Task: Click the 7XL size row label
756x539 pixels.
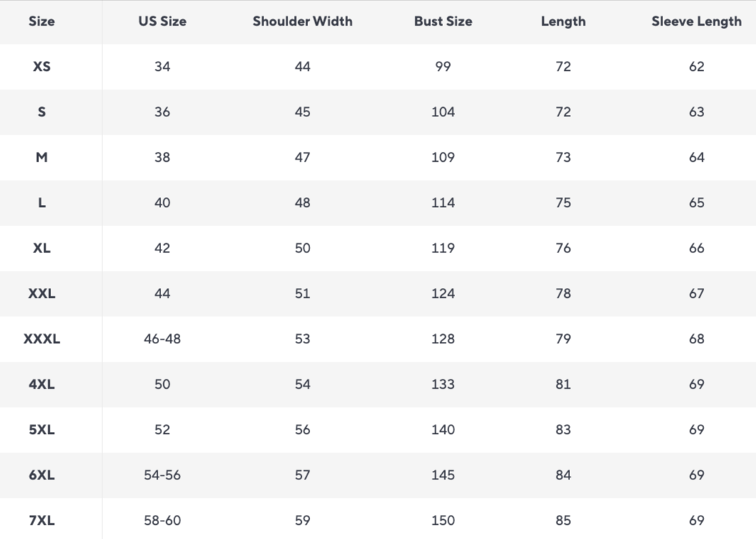Action: [41, 521]
